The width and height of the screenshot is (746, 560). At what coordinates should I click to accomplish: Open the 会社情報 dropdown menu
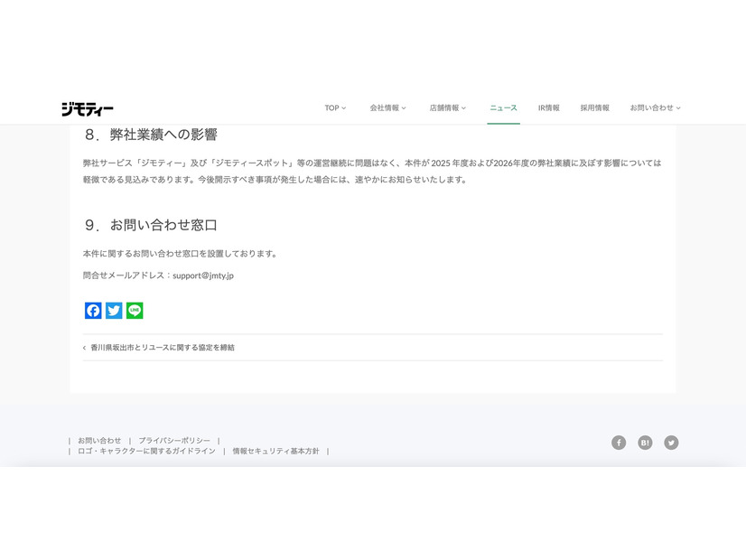point(386,107)
